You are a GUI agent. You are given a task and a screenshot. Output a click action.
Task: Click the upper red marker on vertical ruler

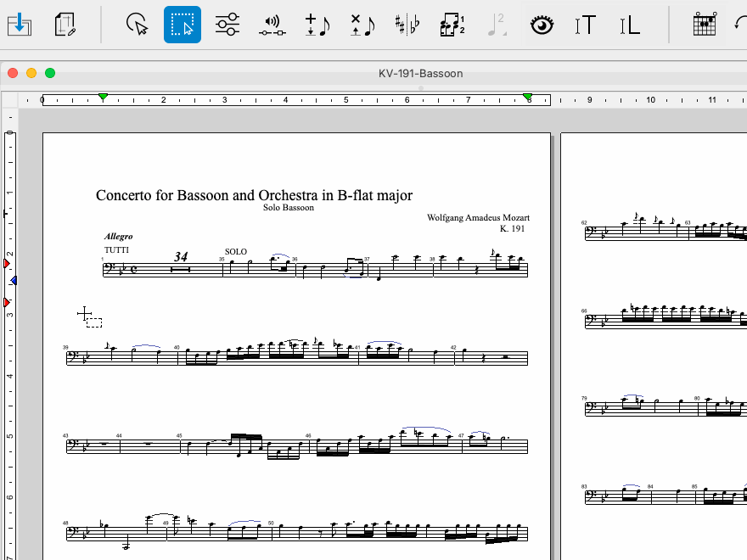click(7, 263)
